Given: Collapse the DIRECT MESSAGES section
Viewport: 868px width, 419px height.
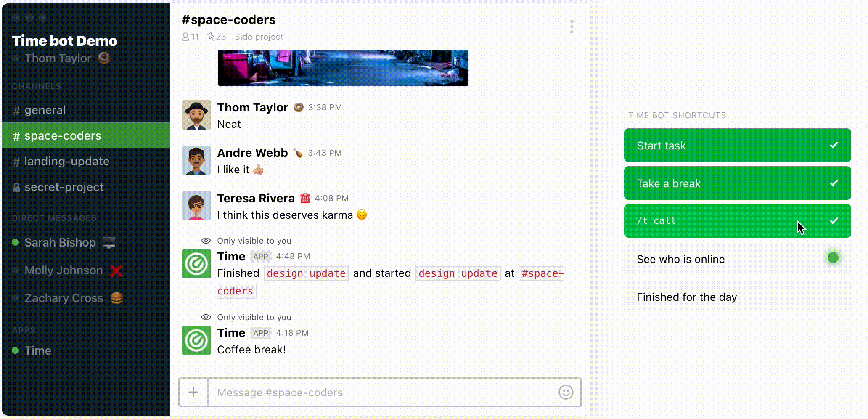Looking at the screenshot, I should point(54,218).
